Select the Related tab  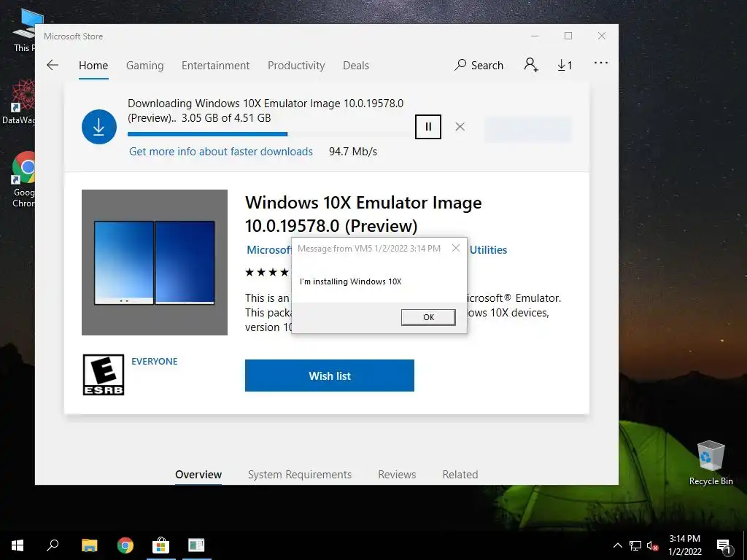click(460, 475)
